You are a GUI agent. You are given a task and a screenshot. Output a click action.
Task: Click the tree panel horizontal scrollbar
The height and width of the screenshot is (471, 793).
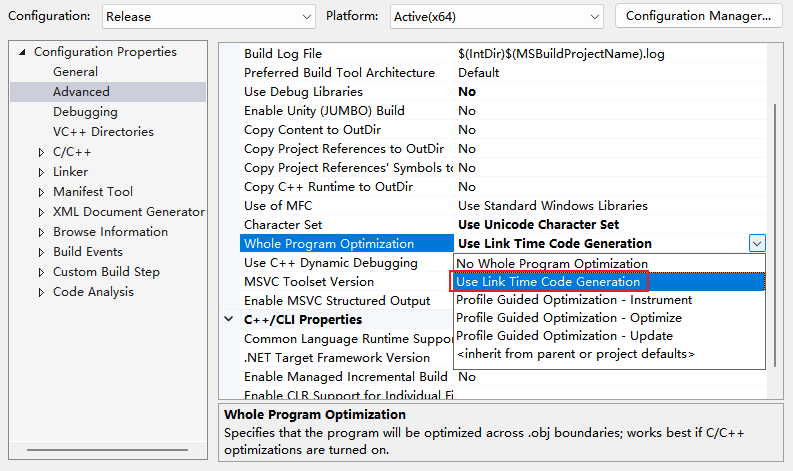(107, 449)
